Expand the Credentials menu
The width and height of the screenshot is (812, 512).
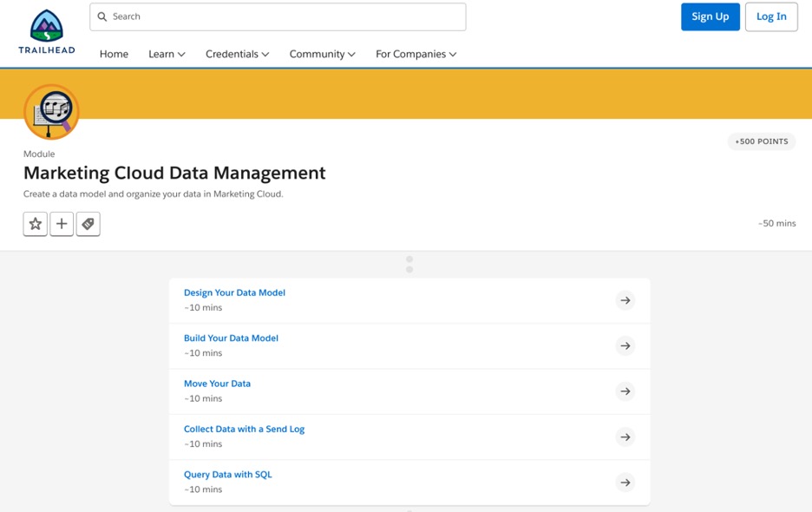(x=237, y=54)
